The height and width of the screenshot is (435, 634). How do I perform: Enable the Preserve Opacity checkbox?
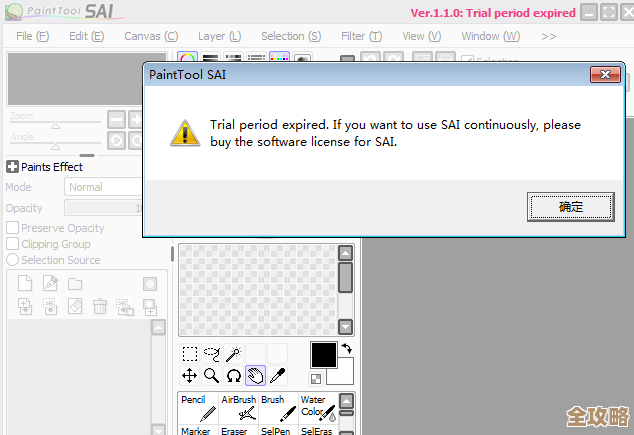click(x=13, y=228)
